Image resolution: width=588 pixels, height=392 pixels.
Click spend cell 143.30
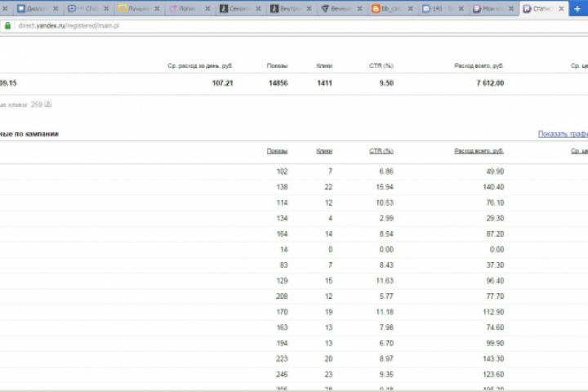tap(493, 359)
